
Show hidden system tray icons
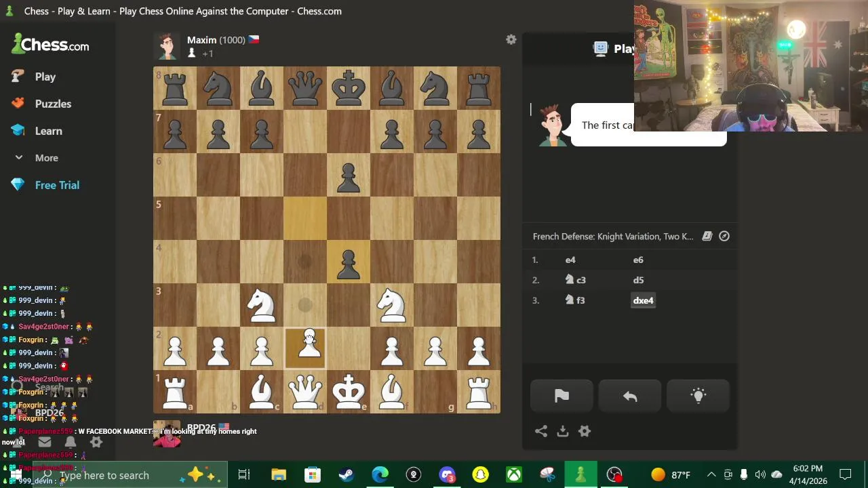[711, 475]
